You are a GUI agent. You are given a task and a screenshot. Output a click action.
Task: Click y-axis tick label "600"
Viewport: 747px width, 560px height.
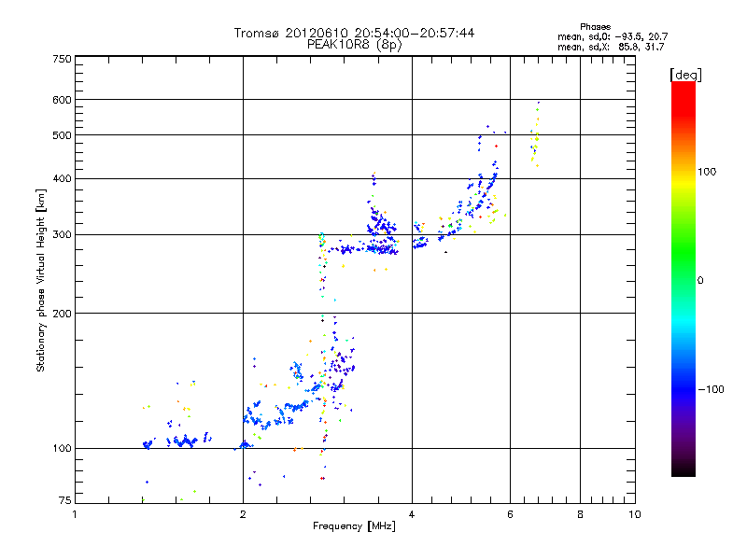click(x=62, y=100)
